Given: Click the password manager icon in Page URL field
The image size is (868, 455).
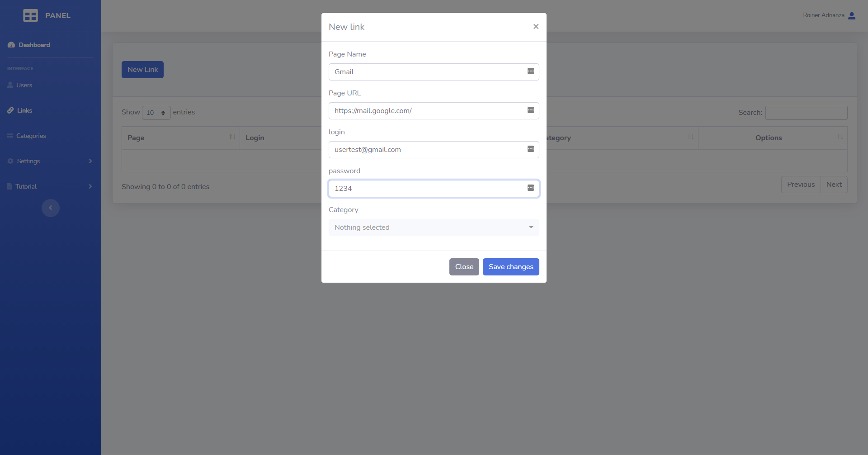Looking at the screenshot, I should coord(530,110).
